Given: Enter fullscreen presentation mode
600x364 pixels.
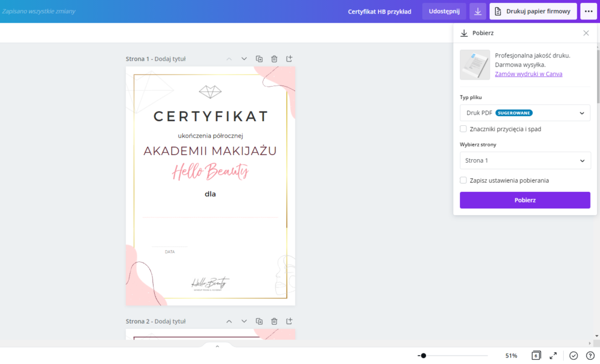Looking at the screenshot, I should [x=553, y=356].
